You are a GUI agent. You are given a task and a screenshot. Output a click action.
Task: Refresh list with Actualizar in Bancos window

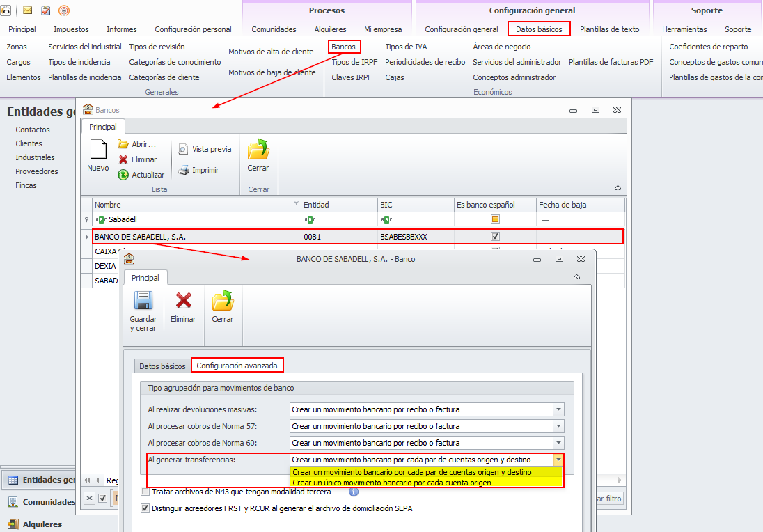tap(141, 175)
